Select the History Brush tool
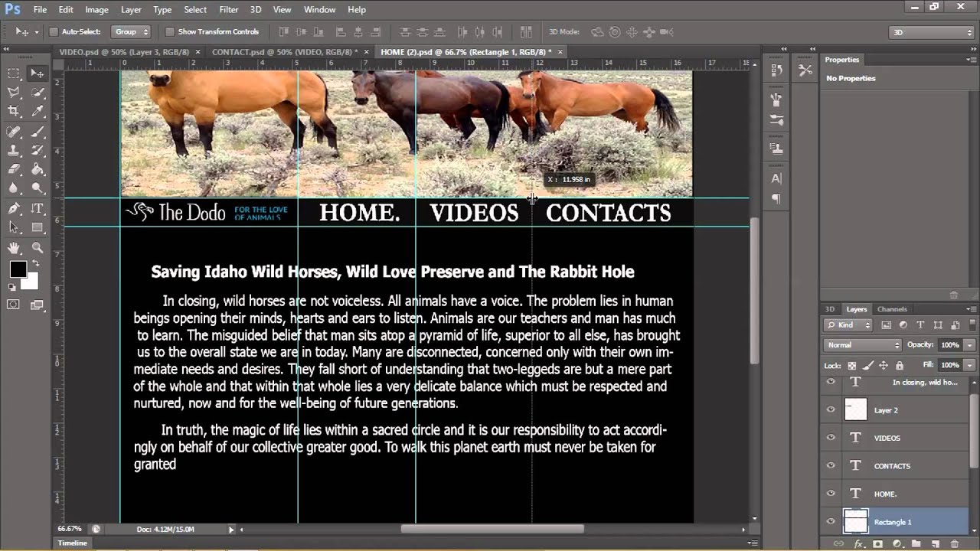This screenshot has height=551, width=980. click(x=37, y=151)
